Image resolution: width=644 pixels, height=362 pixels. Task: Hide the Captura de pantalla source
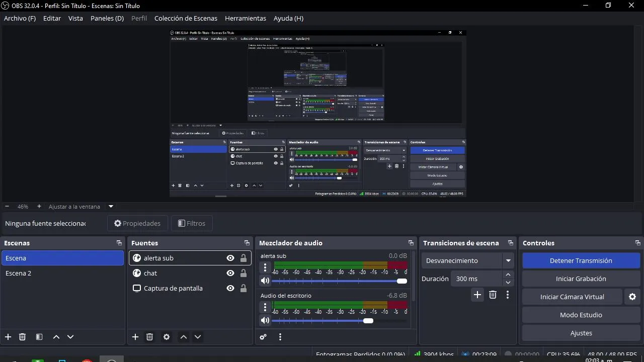pos(230,288)
